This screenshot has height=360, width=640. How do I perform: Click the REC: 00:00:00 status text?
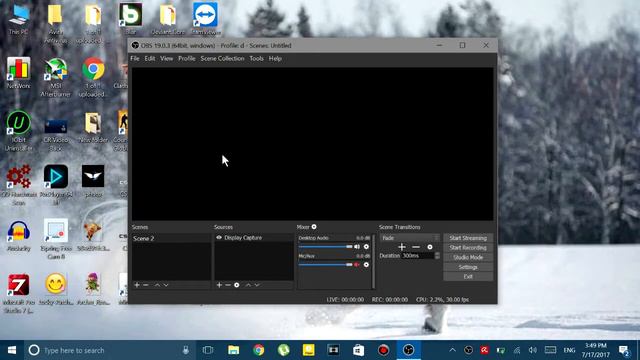click(390, 300)
